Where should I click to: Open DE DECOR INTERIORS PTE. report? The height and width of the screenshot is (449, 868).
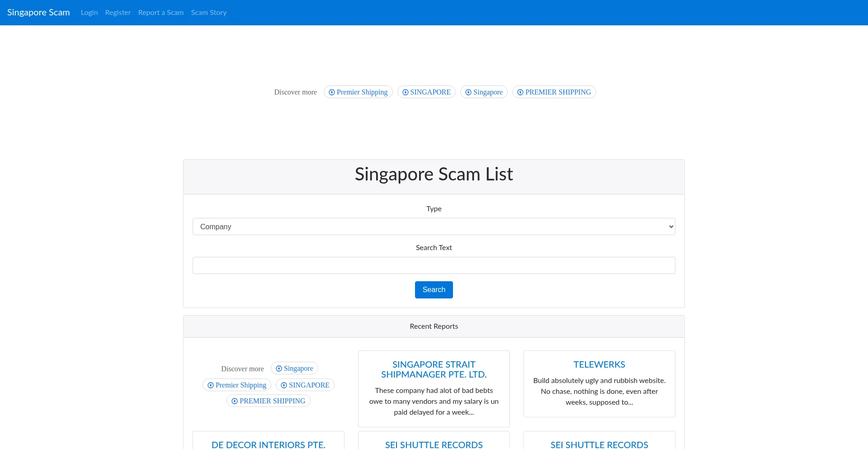click(x=269, y=444)
